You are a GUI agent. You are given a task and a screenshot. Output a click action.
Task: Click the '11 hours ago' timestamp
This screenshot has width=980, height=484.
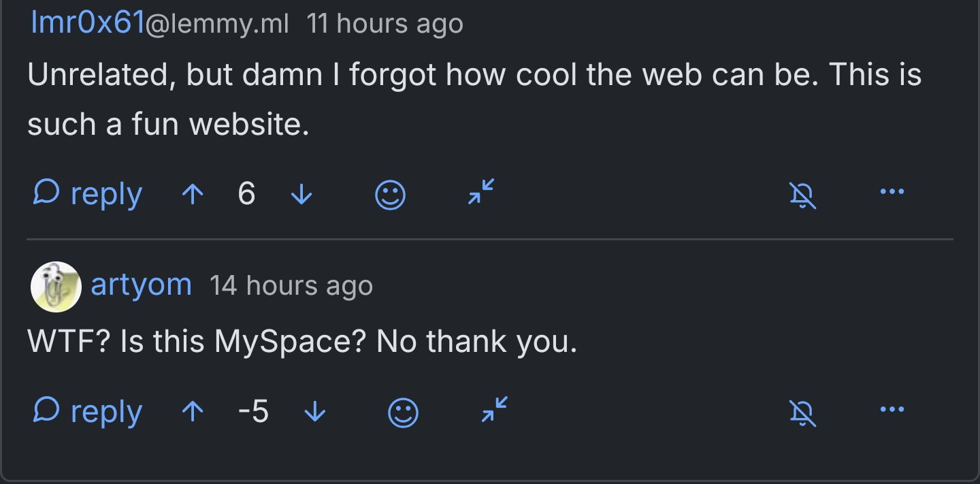pos(385,22)
